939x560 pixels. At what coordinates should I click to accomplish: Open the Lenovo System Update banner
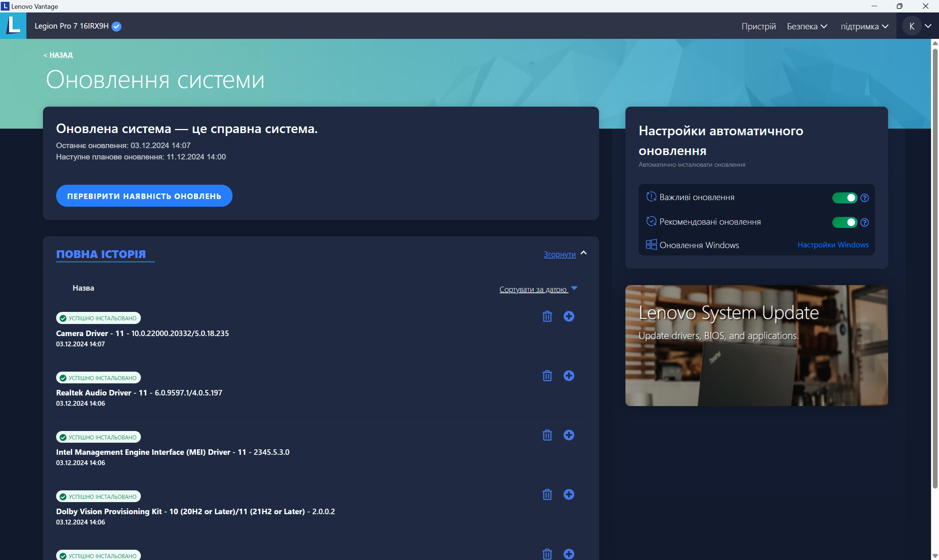coord(756,346)
